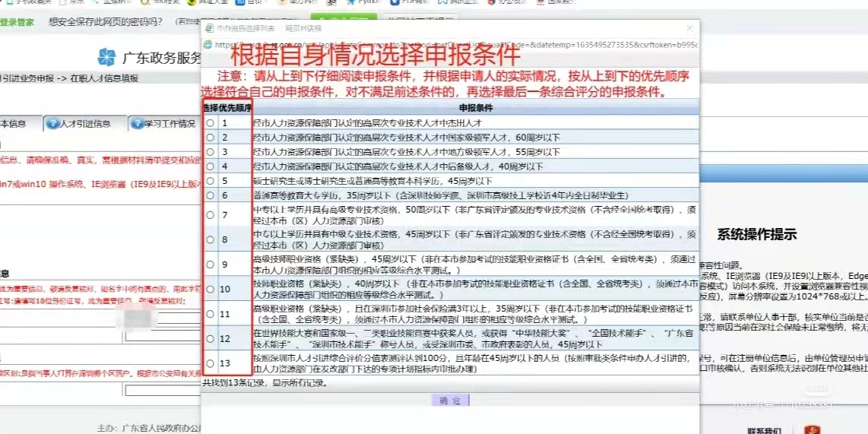Image resolution: width=868 pixels, height=434 pixels.
Task: Select priority option 2 radio button
Action: tap(210, 138)
